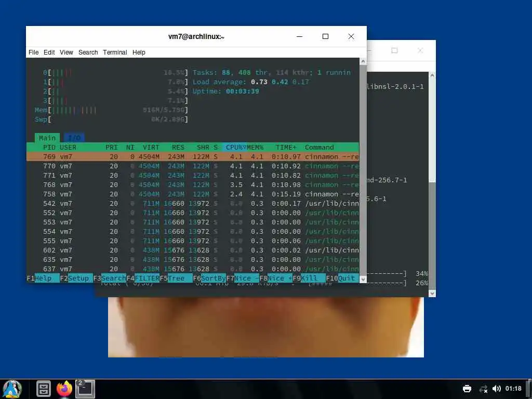
Task: Sort by TIME+ column header
Action: [x=286, y=147]
